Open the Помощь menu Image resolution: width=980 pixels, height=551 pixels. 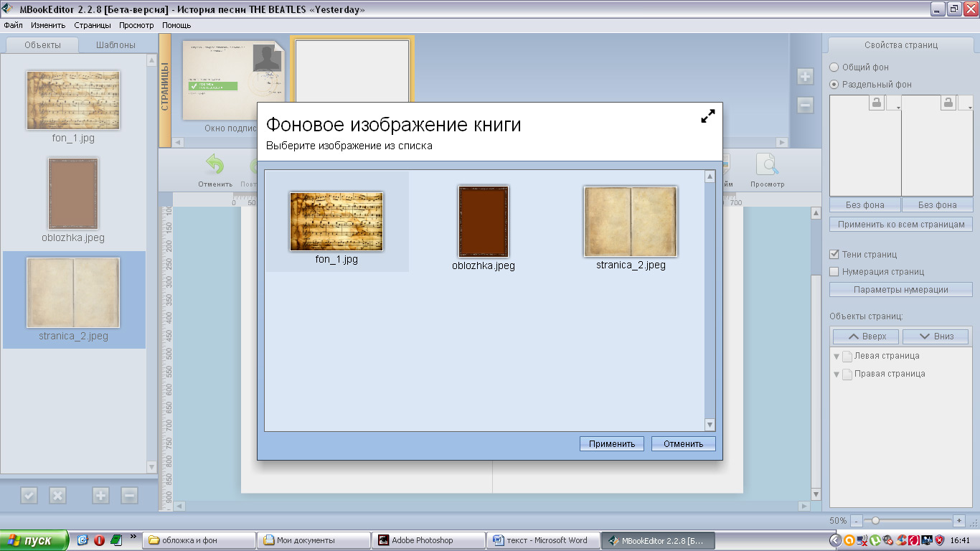click(176, 25)
